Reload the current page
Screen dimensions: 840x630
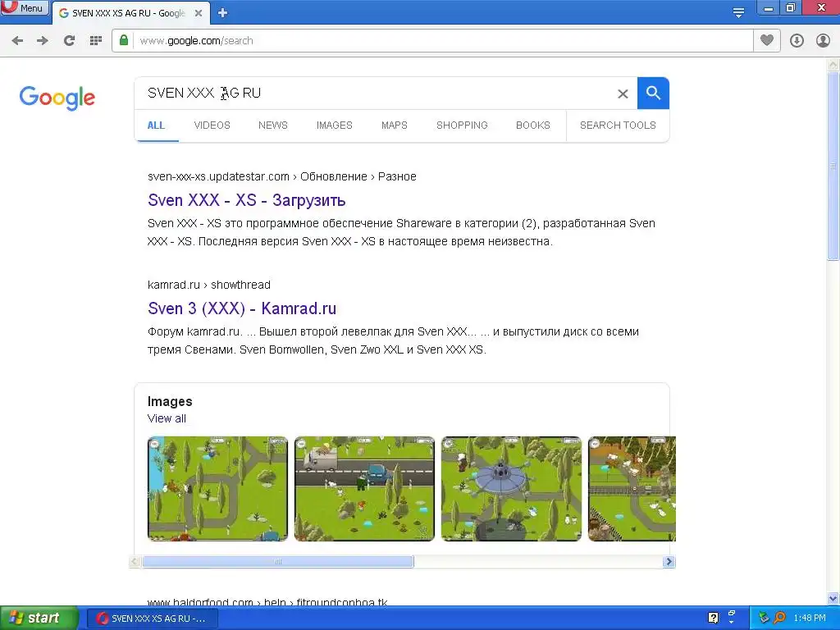point(69,41)
